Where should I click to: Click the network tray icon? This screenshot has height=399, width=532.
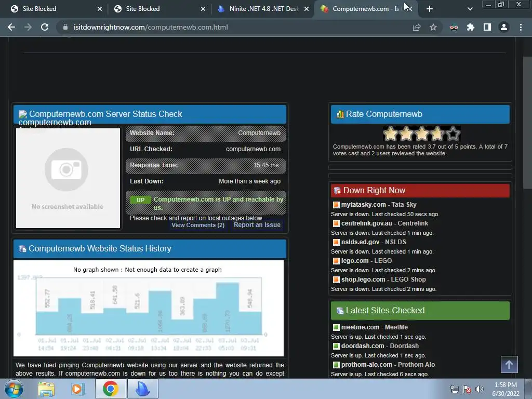pos(454,389)
